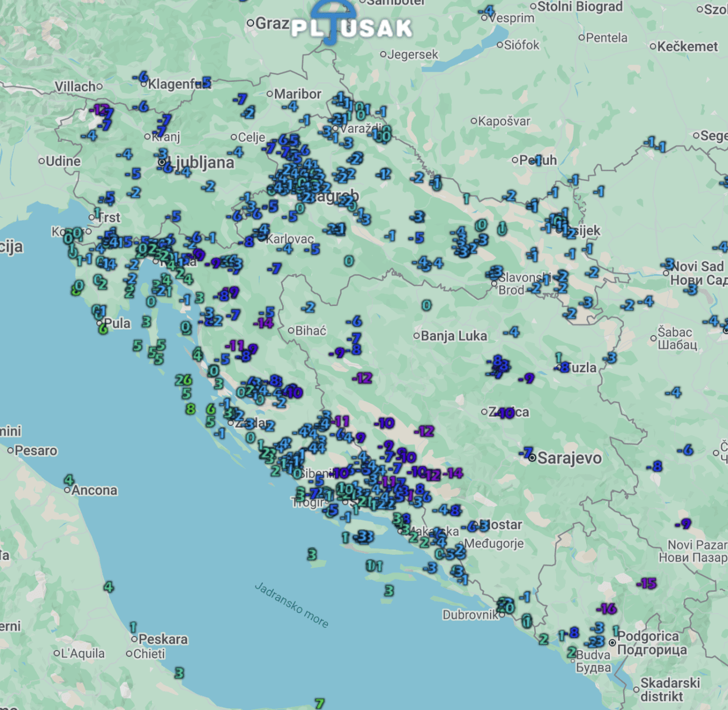Select the -15 temperature marker near Novi Pazar
Viewport: 728px width, 710px height.
(x=647, y=583)
